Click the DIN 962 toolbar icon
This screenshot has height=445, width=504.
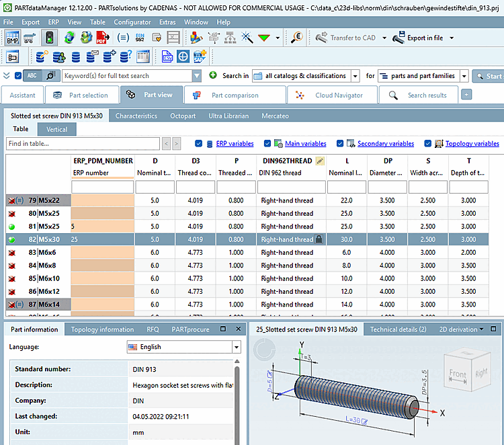click(140, 38)
